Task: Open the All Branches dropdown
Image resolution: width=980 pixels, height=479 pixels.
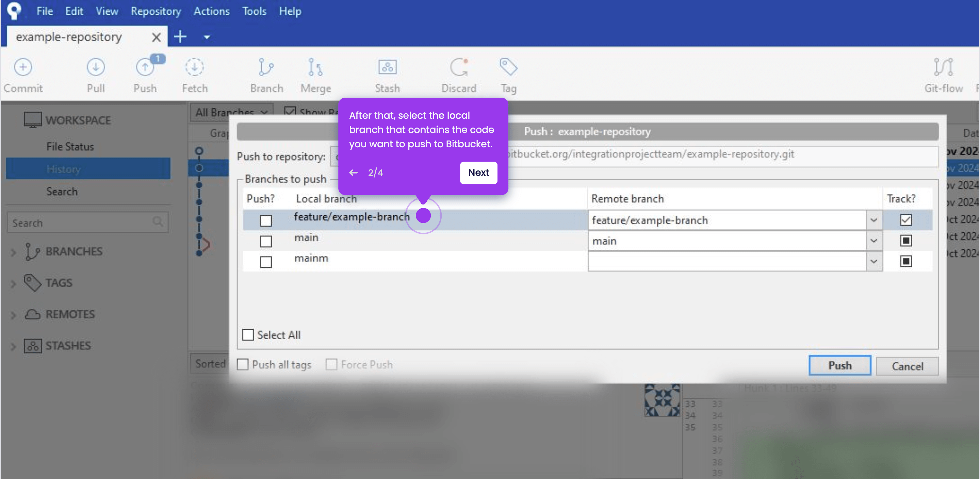Action: click(x=232, y=112)
